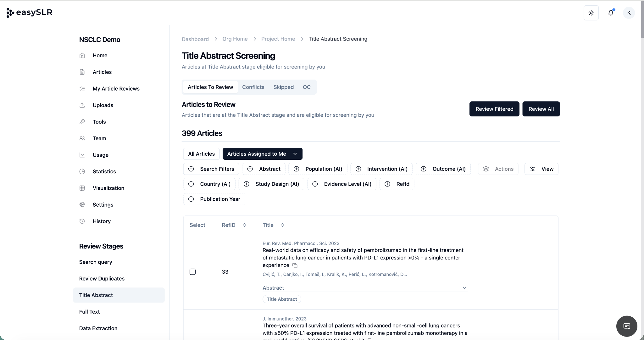The width and height of the screenshot is (644, 340).
Task: Open the Population (AI) filter
Action: (x=318, y=169)
